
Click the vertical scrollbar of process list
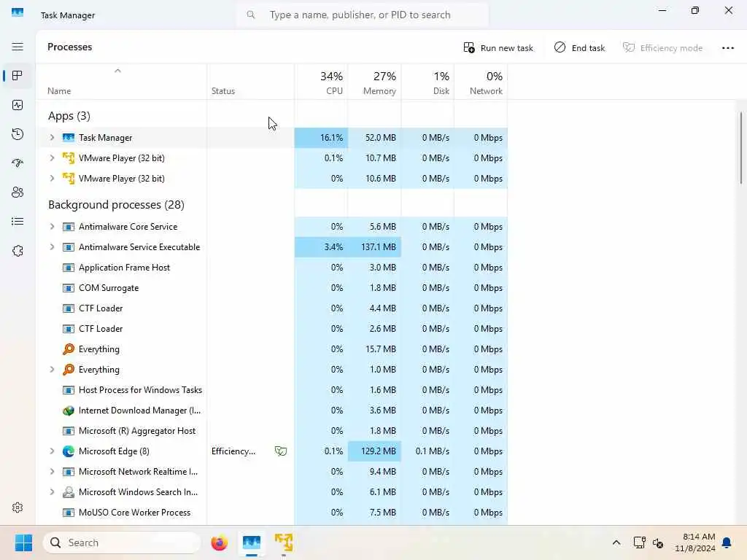(741, 147)
